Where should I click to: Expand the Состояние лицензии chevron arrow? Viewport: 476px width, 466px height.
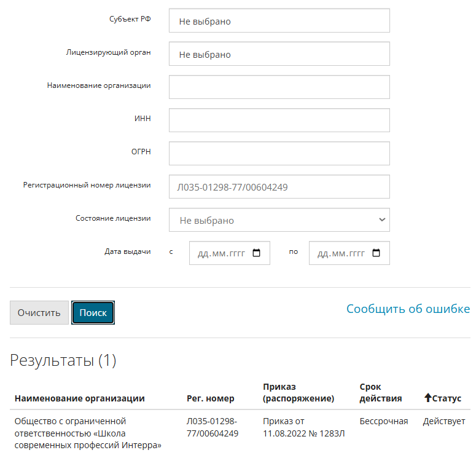382,219
